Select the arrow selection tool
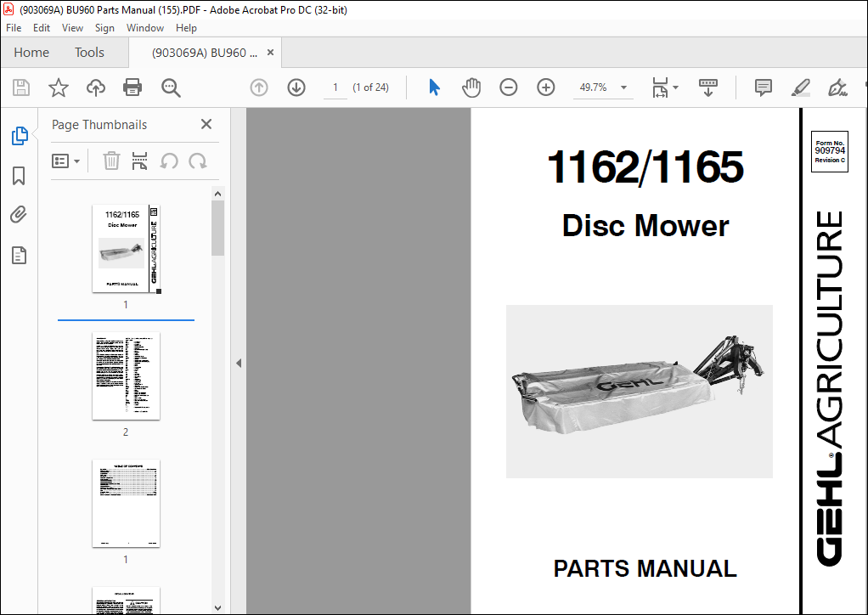Viewport: 868px width, 615px height. coord(435,87)
